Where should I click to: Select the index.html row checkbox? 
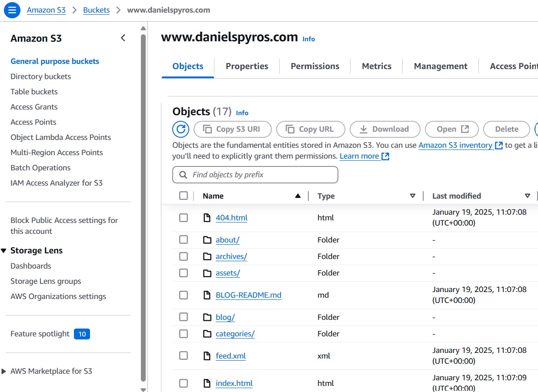(184, 383)
